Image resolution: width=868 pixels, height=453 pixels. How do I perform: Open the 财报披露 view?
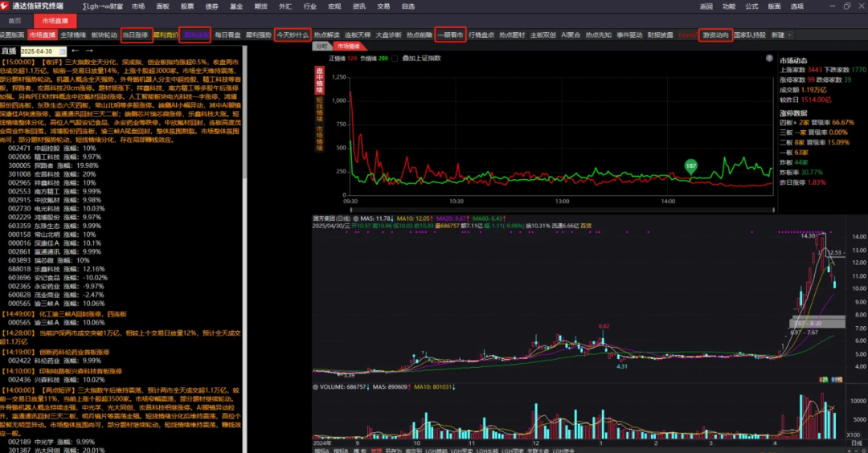(x=661, y=35)
